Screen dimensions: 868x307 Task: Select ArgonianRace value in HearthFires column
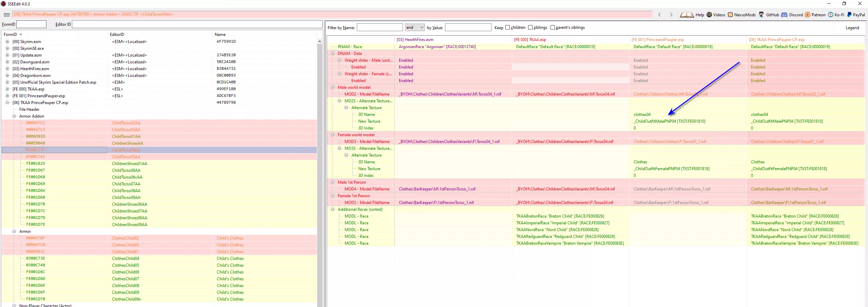pos(437,47)
